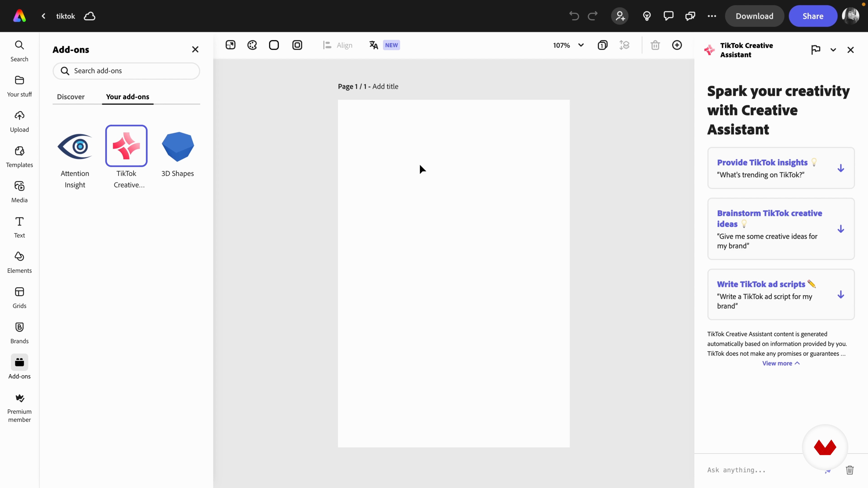Image resolution: width=868 pixels, height=488 pixels.
Task: Clear chat with the trash icon
Action: pos(849,470)
